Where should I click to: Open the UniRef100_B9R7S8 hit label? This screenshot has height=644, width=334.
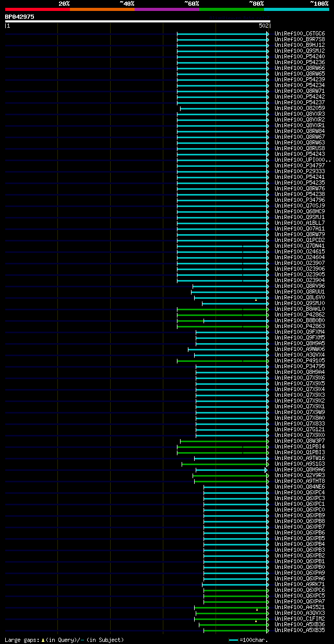pos(300,39)
